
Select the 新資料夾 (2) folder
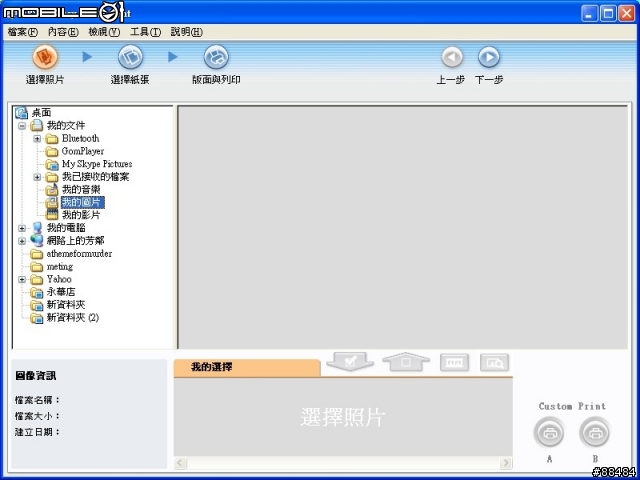click(73, 318)
